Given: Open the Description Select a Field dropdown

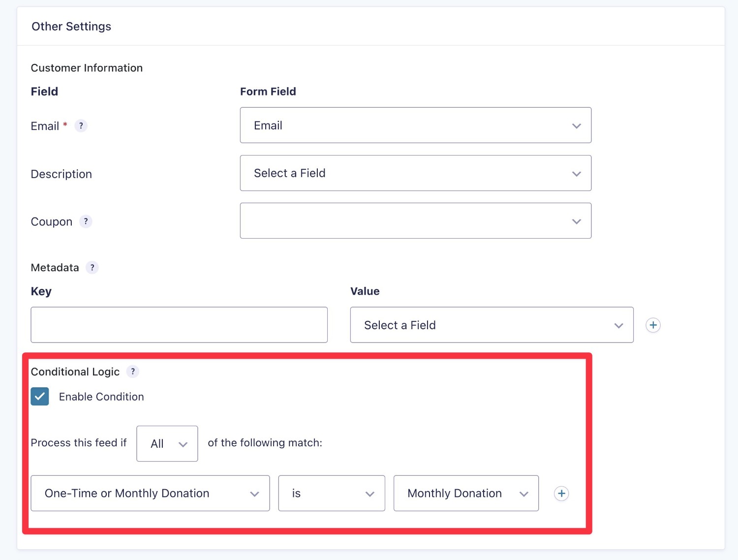Looking at the screenshot, I should [416, 173].
